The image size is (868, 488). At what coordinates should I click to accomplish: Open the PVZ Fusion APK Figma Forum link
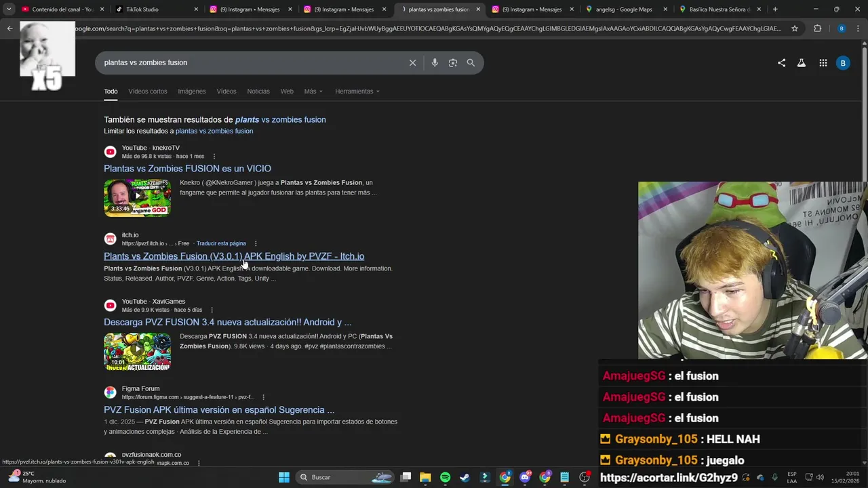click(x=219, y=409)
